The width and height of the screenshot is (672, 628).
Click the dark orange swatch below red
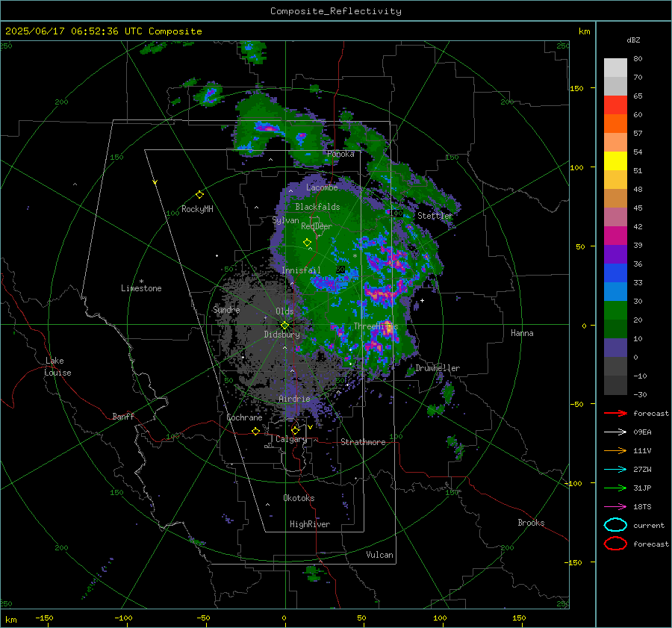615,124
